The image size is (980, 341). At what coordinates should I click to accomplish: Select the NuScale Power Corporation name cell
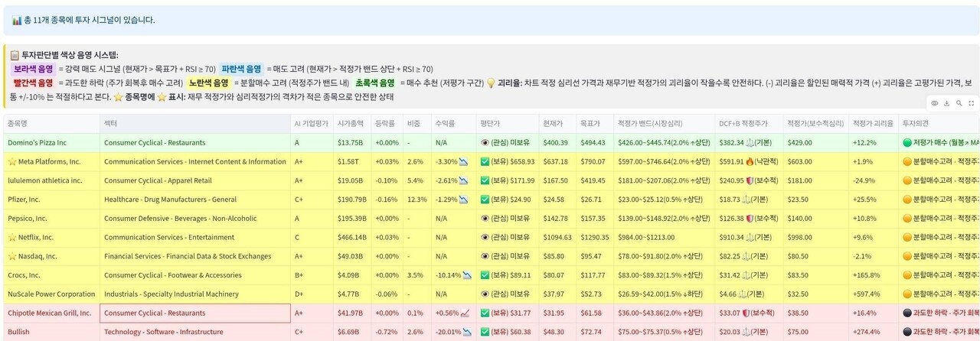51,294
